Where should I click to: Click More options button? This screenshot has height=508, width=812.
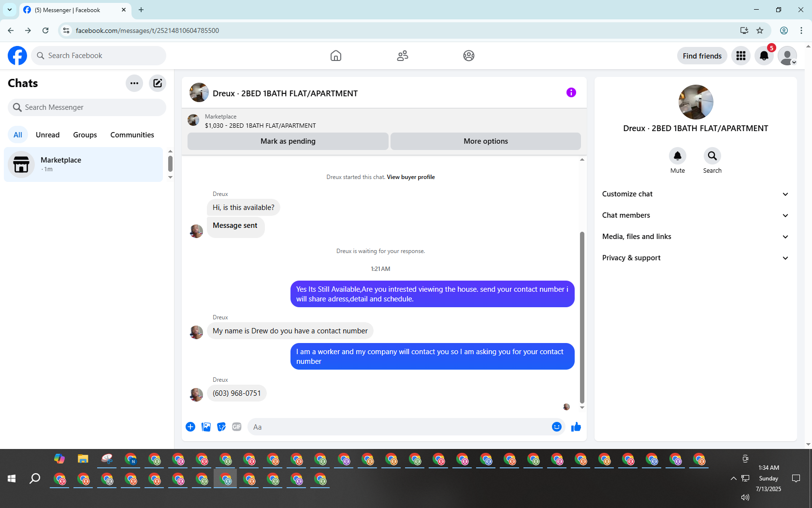pos(486,141)
